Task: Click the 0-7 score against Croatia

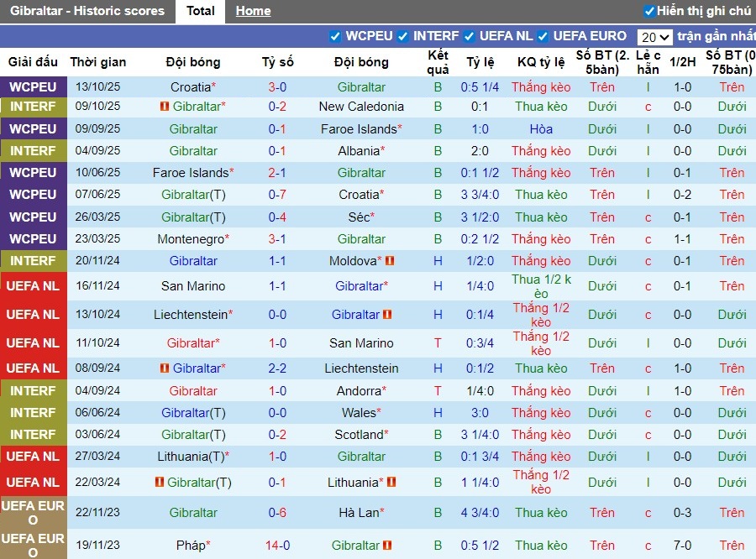Action: click(x=278, y=195)
